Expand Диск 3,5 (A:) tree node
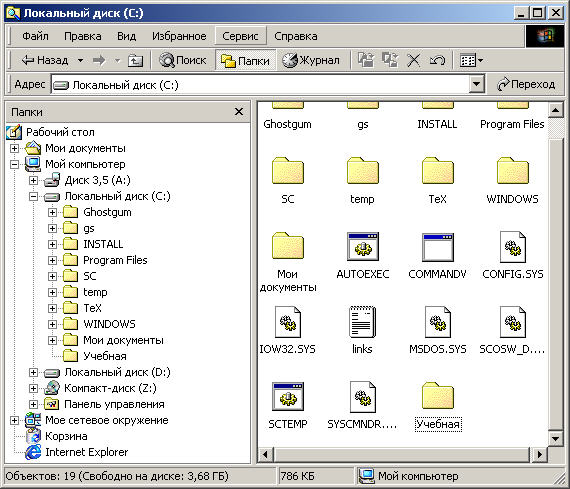 33,180
